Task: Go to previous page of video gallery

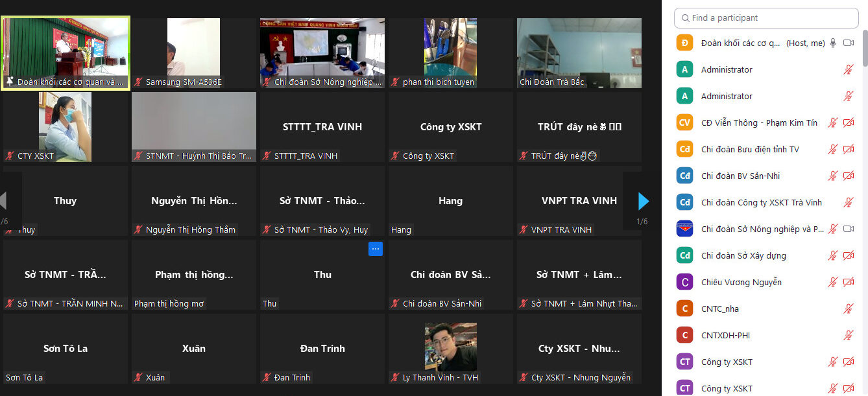Action: [4, 201]
